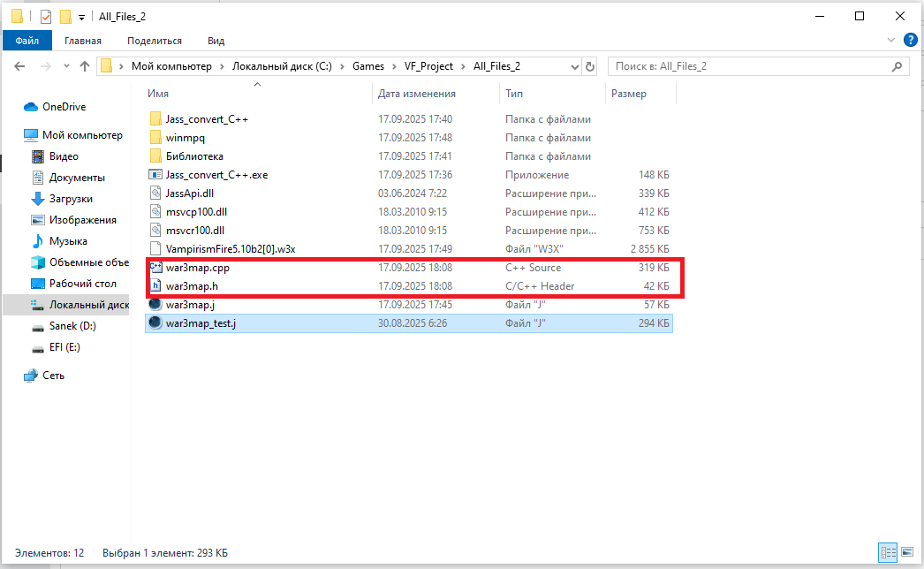This screenshot has width=924, height=569.
Task: Go up one folder level
Action: [x=85, y=66]
